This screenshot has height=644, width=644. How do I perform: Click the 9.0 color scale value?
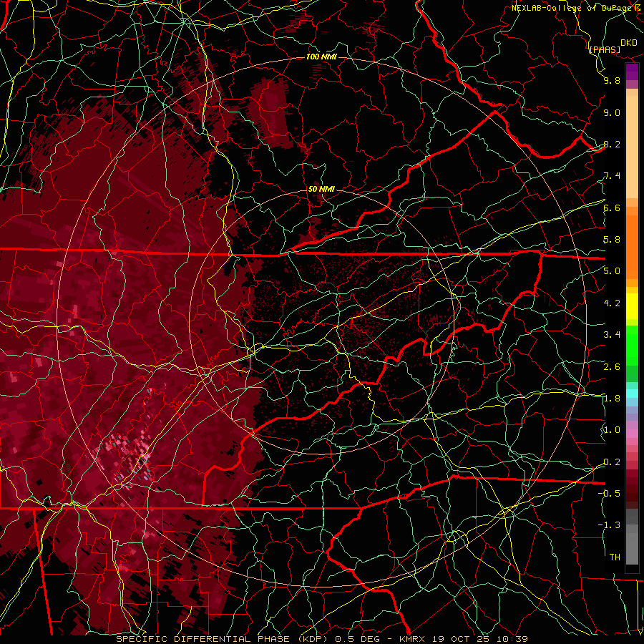click(x=612, y=112)
